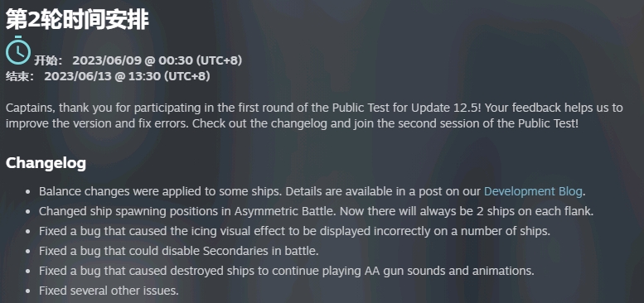The width and height of the screenshot is (644, 303).
Task: Click the disable Secondaries bug line
Action: click(179, 251)
